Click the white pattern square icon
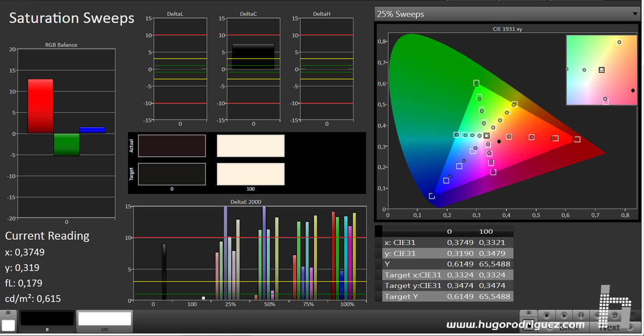 (8, 324)
